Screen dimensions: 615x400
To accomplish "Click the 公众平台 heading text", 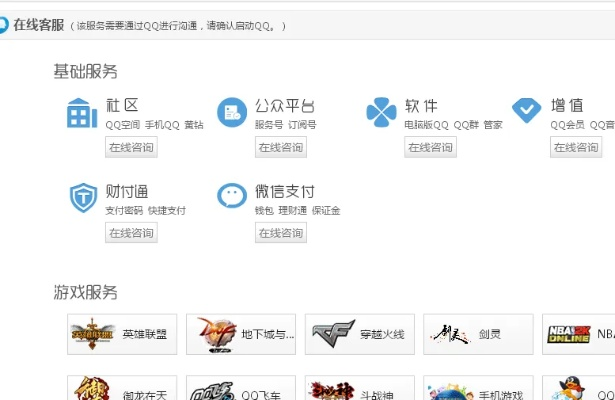I will tap(285, 106).
